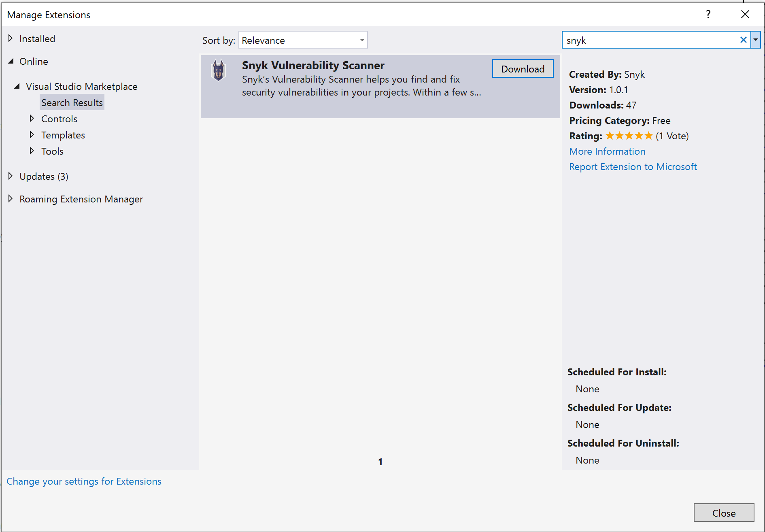The width and height of the screenshot is (765, 532).
Task: Select Search Results in the tree
Action: tap(72, 103)
